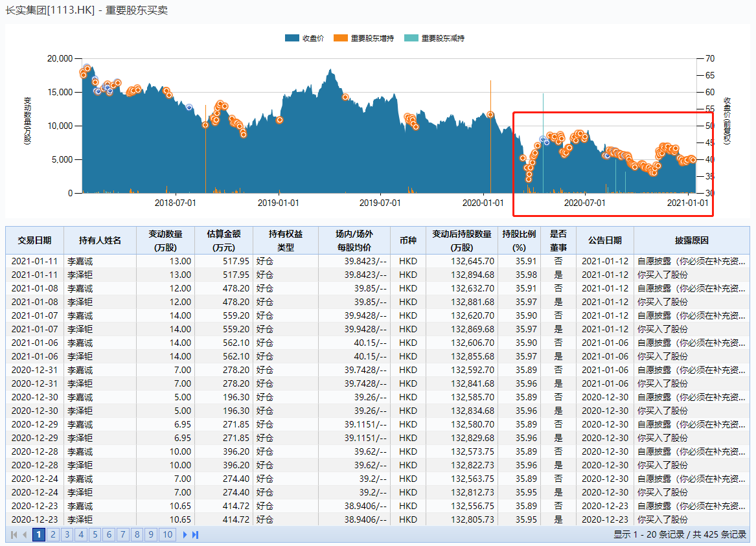This screenshot has height=546, width=756.
Task: Sort by 持股比例 column header
Action: coord(519,240)
